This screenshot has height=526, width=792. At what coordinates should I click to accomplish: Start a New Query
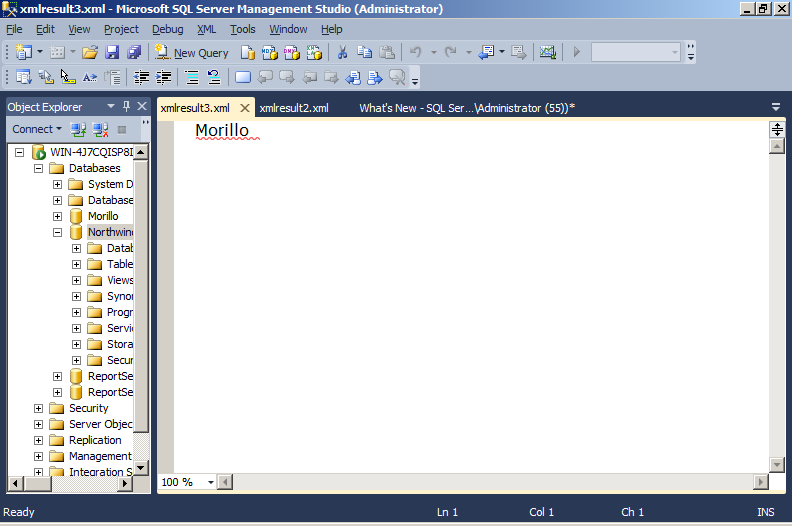tap(192, 53)
